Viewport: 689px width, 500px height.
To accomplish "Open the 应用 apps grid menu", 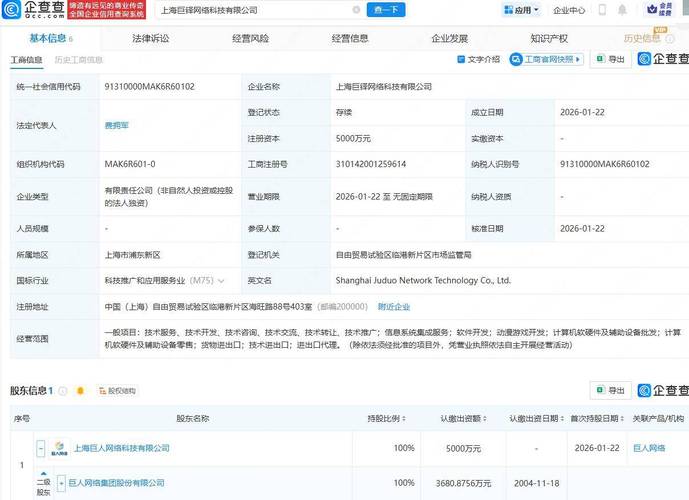I will (x=518, y=10).
